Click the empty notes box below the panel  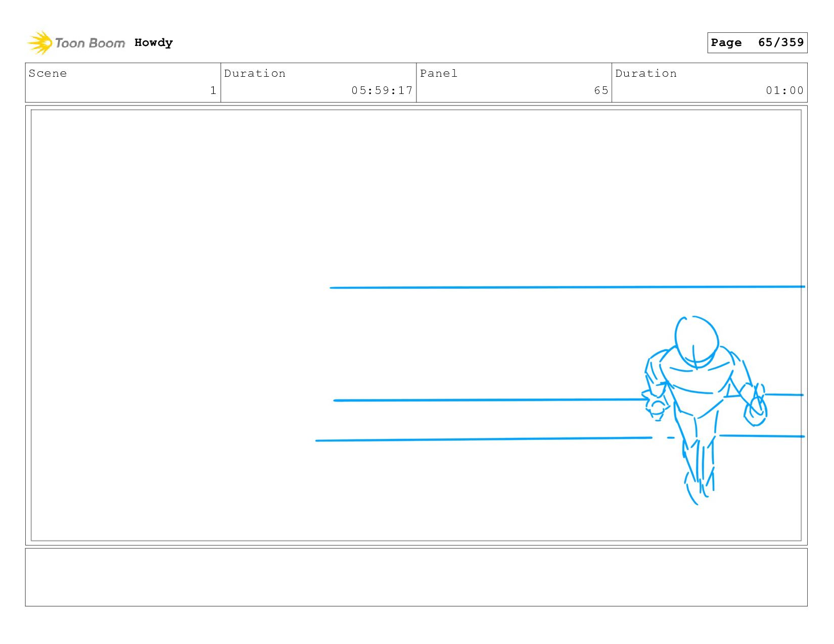pyautogui.click(x=416, y=577)
